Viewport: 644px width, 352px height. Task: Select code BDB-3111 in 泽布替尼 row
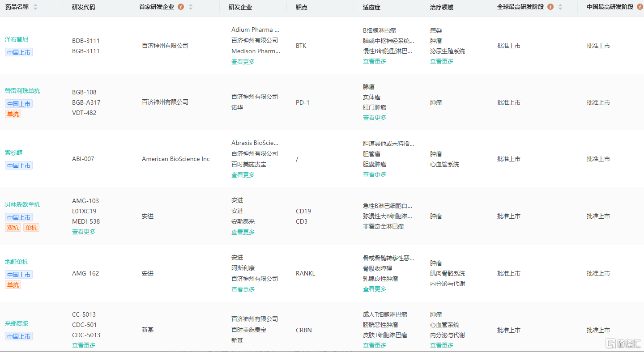coord(86,41)
